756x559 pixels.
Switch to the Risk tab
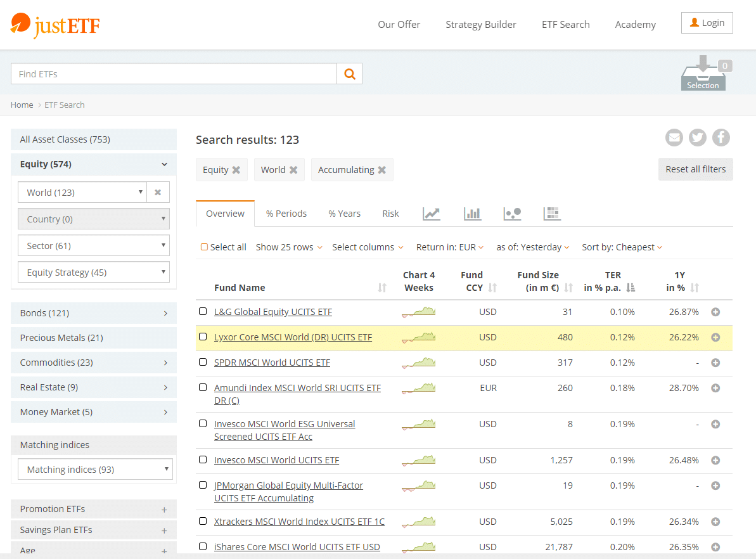click(390, 214)
